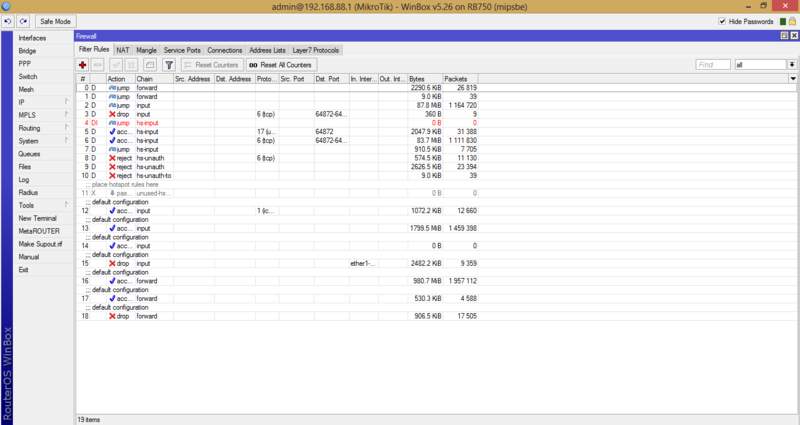Click the drop icon on rule 15
The width and height of the screenshot is (800, 425).
coord(112,263)
